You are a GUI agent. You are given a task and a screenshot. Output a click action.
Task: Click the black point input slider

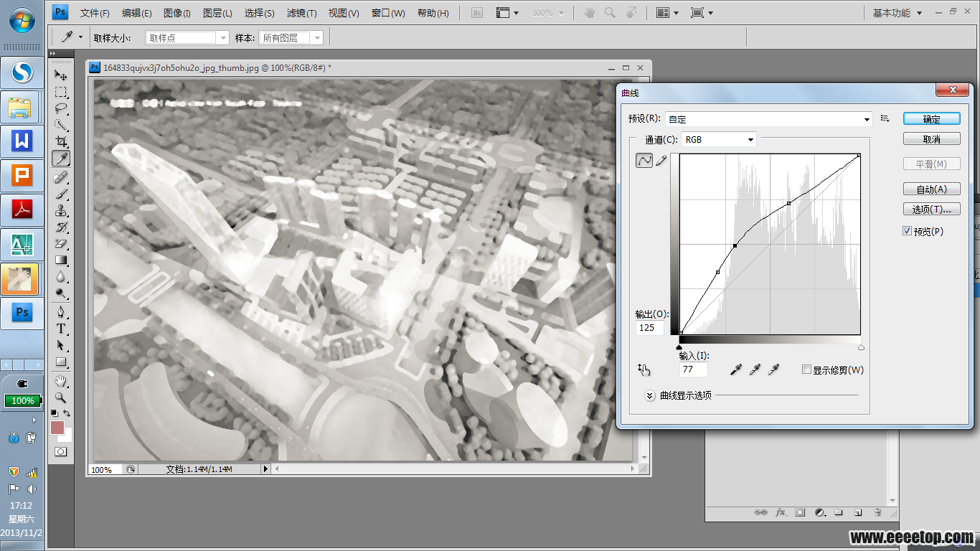click(679, 347)
